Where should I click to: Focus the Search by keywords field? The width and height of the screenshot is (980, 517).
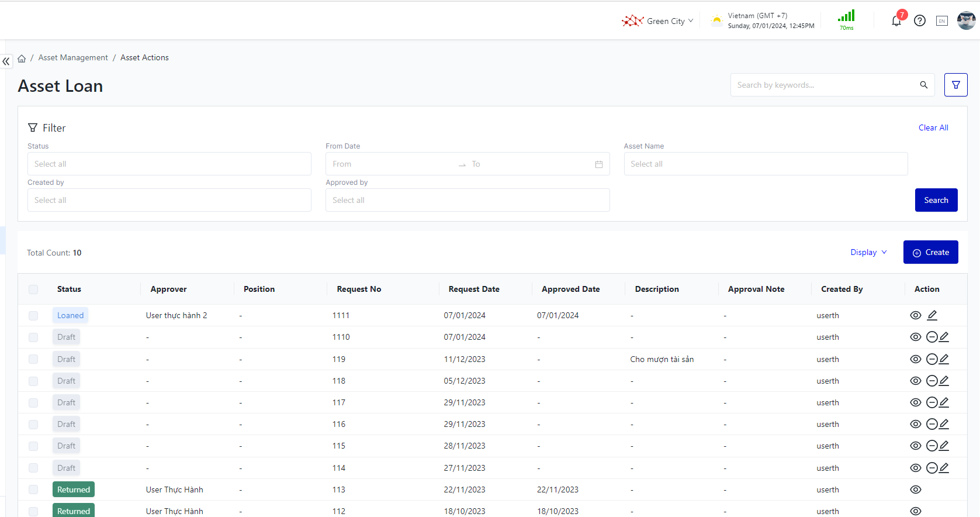tap(824, 85)
